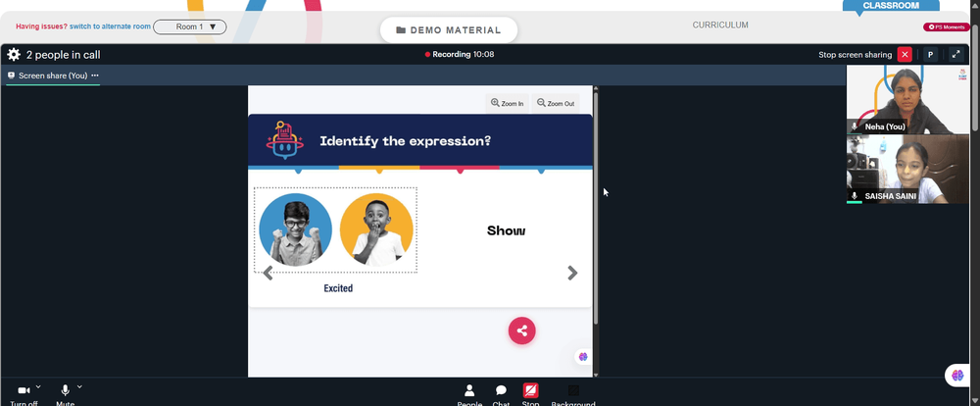Open the Room 1 dropdown

point(190,26)
